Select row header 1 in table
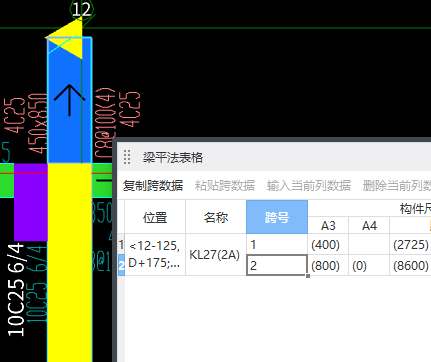The height and width of the screenshot is (362, 431). point(121,244)
